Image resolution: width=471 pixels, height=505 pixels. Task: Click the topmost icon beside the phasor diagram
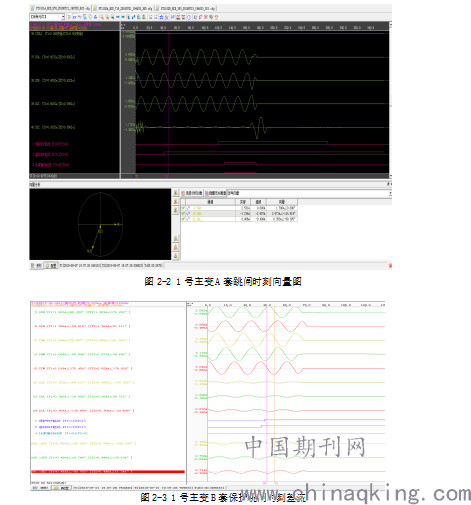(176, 193)
